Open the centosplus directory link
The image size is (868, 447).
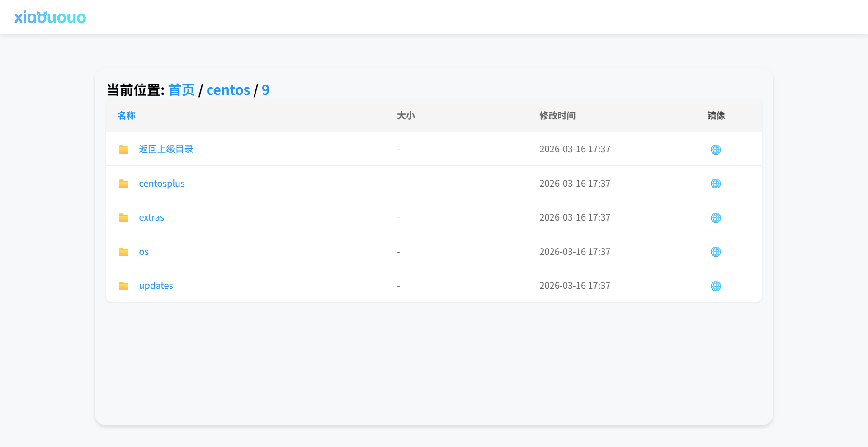point(162,184)
